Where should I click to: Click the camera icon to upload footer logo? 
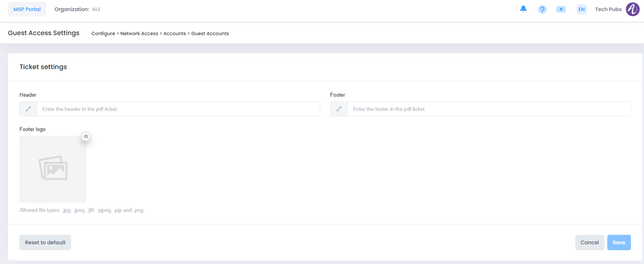[x=86, y=137]
